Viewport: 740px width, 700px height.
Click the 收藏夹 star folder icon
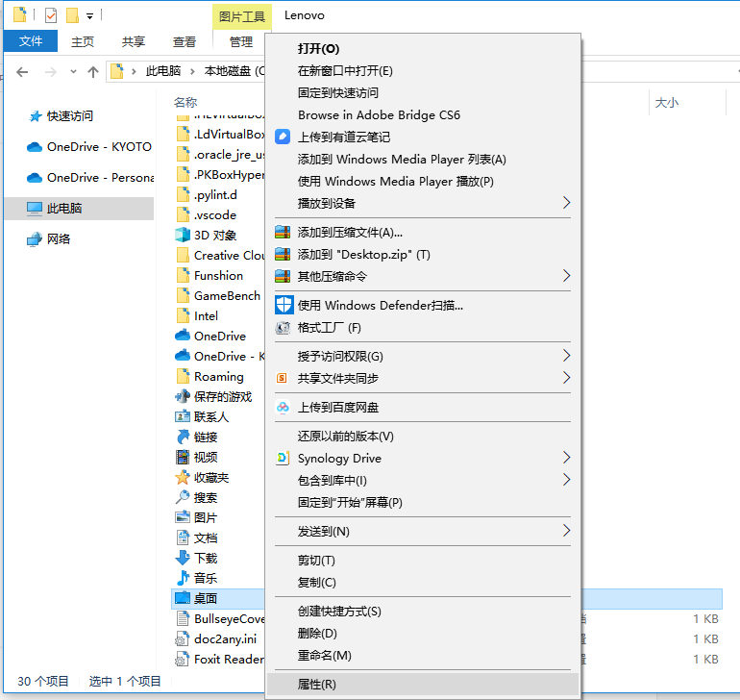tap(183, 477)
